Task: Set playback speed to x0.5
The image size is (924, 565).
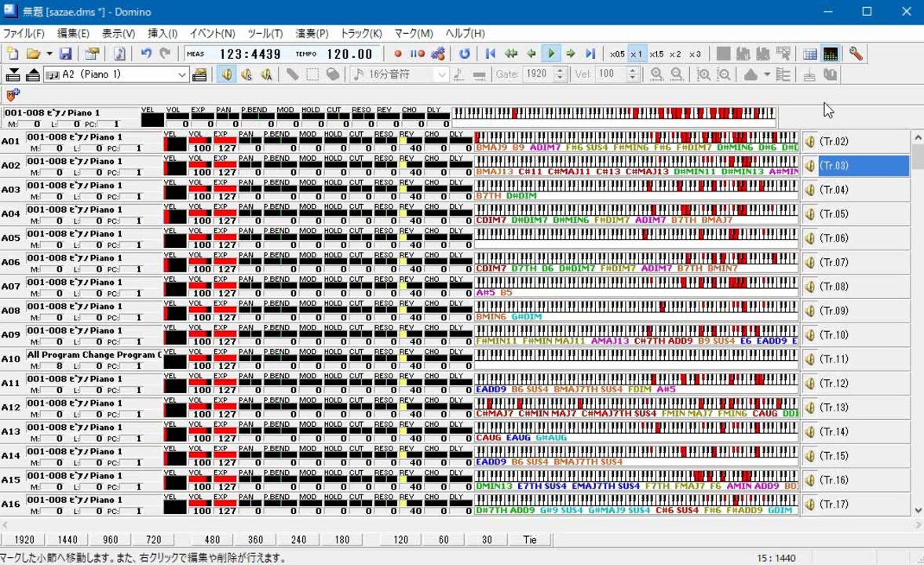Action: click(x=617, y=53)
